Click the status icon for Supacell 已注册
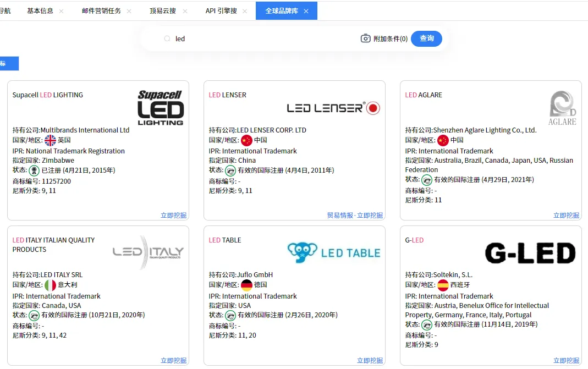588x369 pixels. [34, 170]
